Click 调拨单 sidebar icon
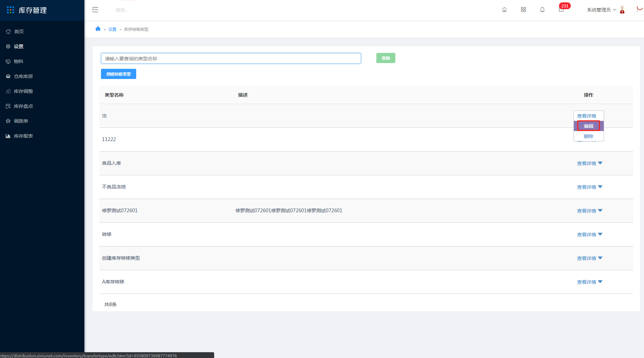Viewport: 644px width, 358px height. [8, 121]
